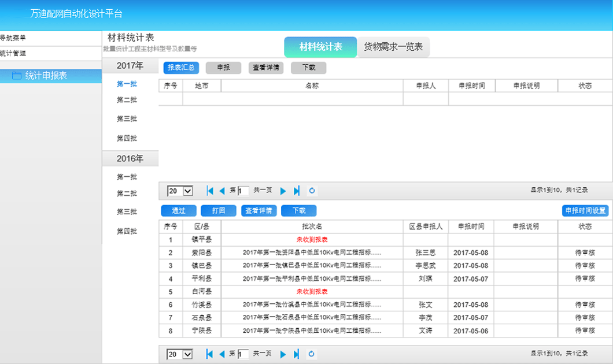Click the blue 查看详情 button

[259, 211]
